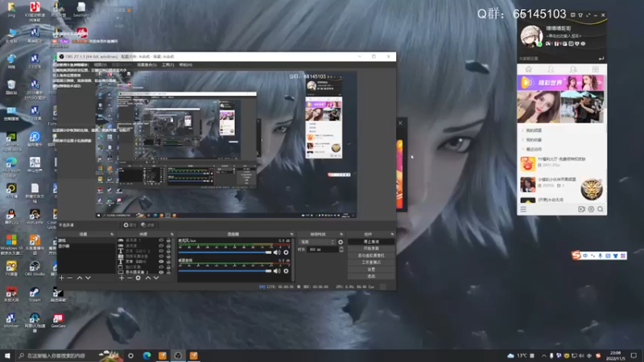Adjust 桌面音频 volume slider
644x362 pixels.
pos(225,271)
